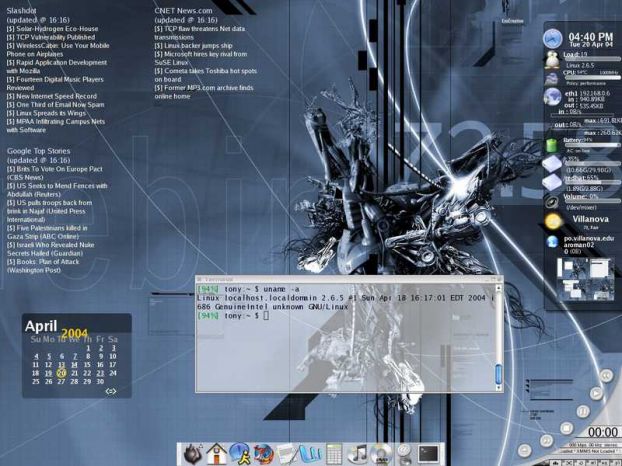This screenshot has height=466, width=622.
Task: Click the XMMS 00:00 time display
Action: tap(603, 432)
